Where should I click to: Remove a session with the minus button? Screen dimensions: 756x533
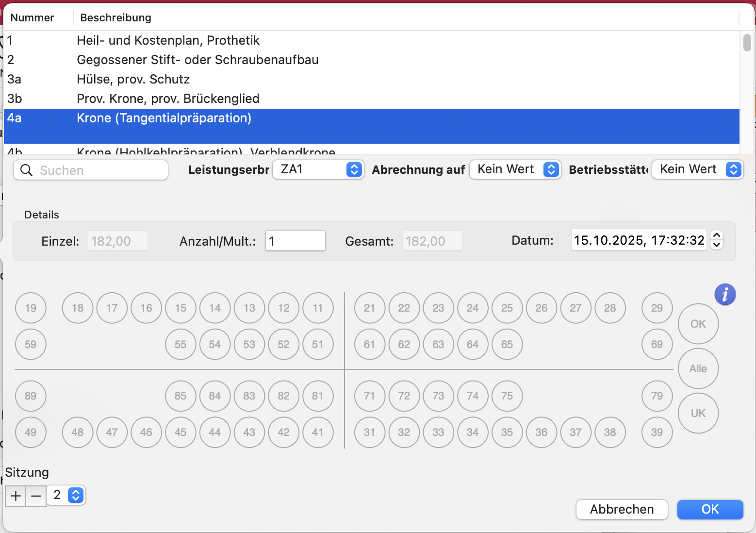(36, 496)
